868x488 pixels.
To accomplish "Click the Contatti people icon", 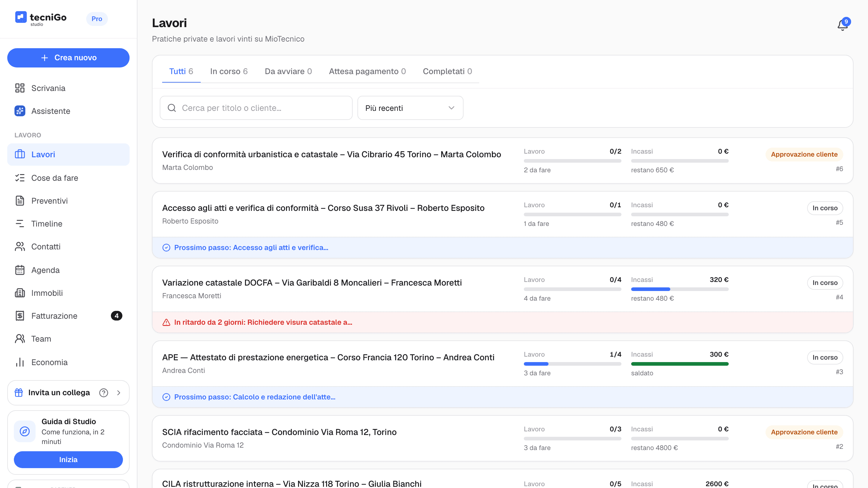I will coord(20,246).
